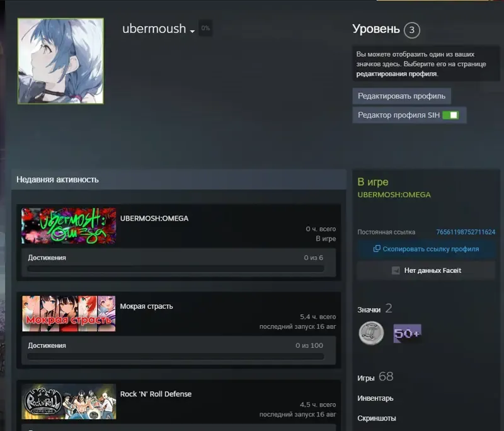Click the '4,5 ч. всего' playtime text
Screen dimensions: 504x431
click(x=318, y=405)
